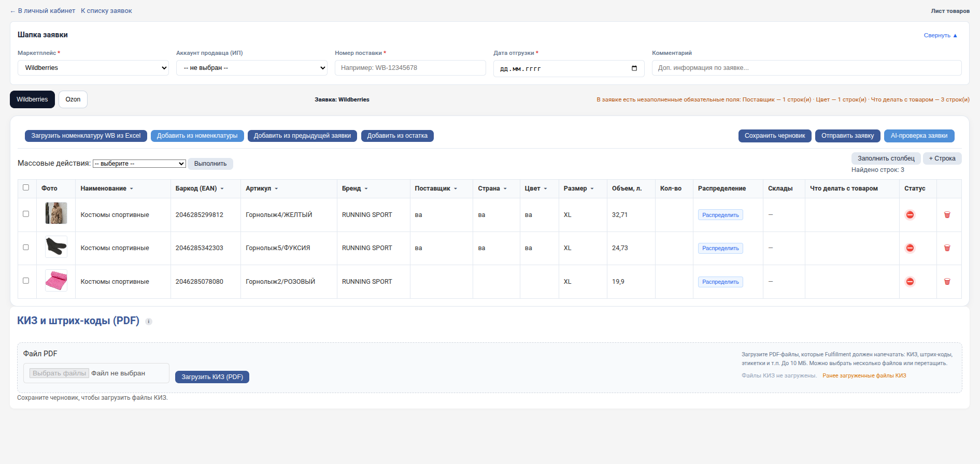The height and width of the screenshot is (464, 980).
Task: Tick the select-all checkbox in table header
Action: tap(26, 187)
